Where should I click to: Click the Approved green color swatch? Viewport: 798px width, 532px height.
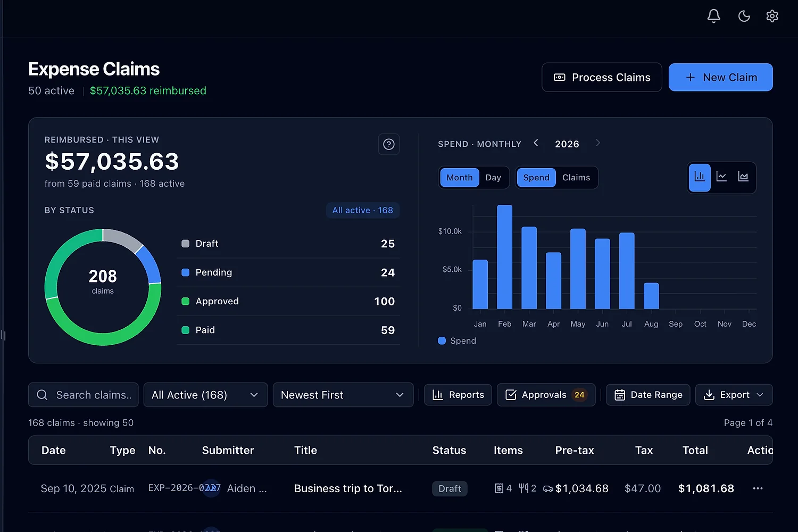coord(185,301)
